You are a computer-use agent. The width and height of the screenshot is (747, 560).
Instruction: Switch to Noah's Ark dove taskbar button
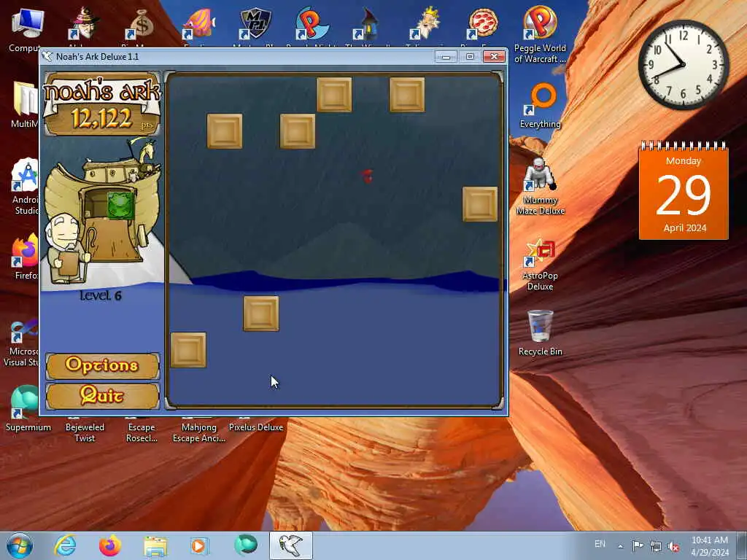[290, 545]
